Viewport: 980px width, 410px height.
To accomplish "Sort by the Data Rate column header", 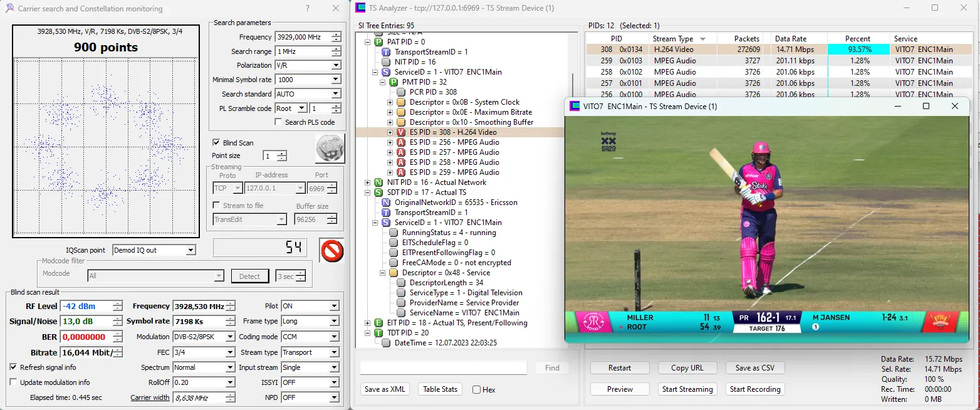I will click(790, 39).
